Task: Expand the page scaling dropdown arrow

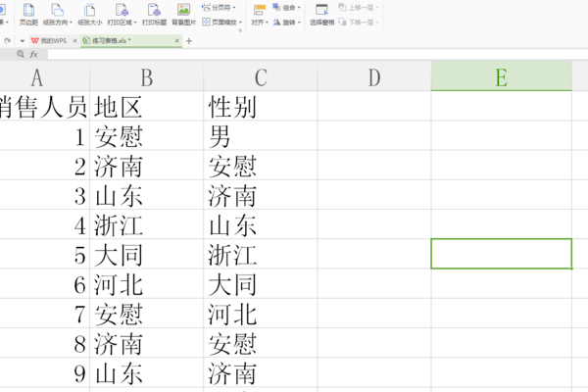Action: tap(240, 23)
